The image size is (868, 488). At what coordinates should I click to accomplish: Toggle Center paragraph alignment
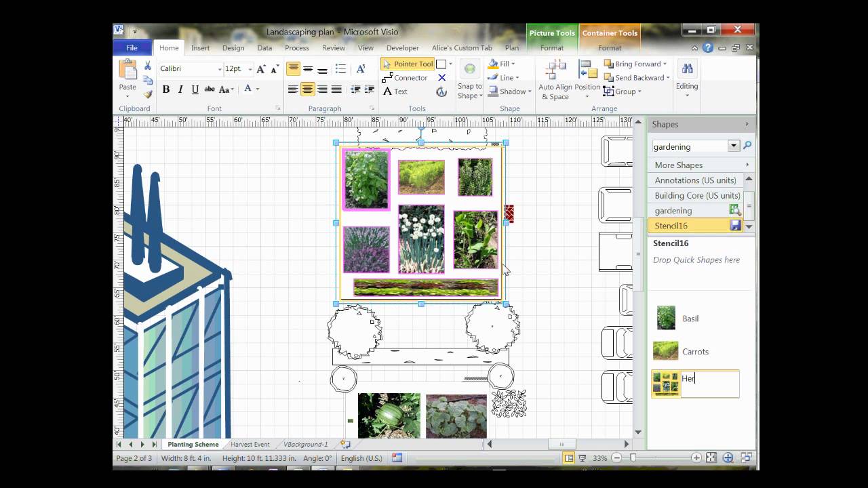coord(308,89)
